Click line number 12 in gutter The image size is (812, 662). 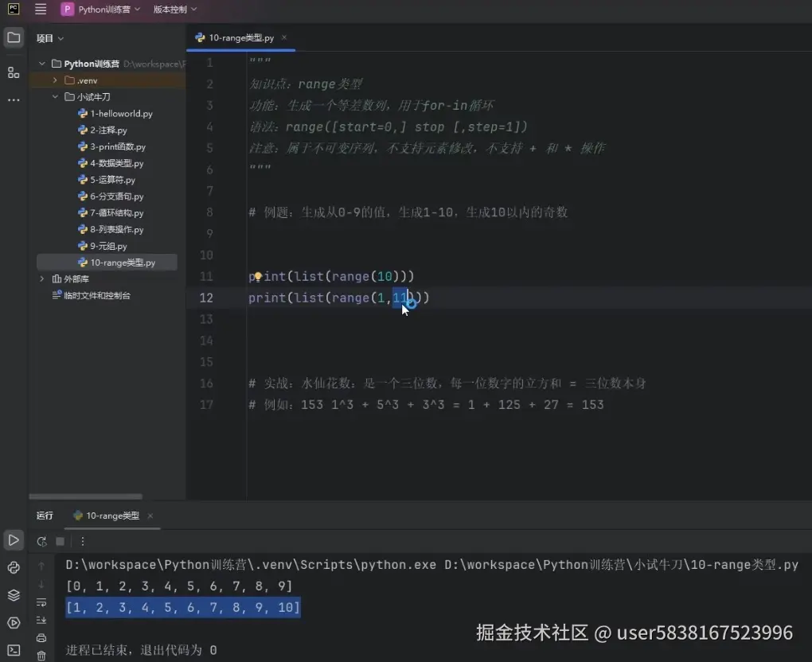[206, 298]
